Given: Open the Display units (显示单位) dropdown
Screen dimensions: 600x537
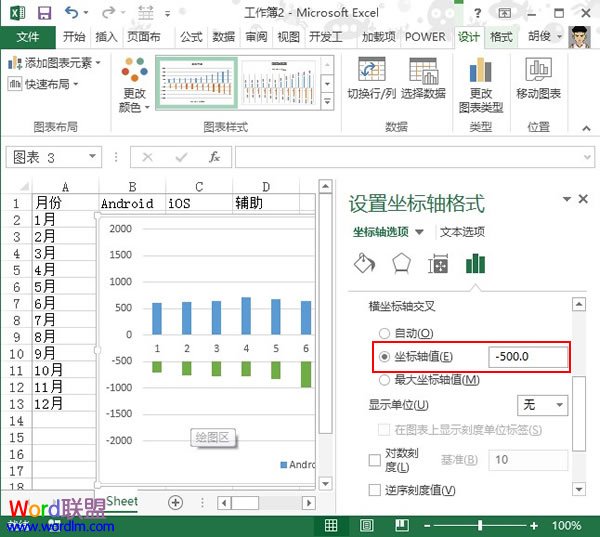Looking at the screenshot, I should (x=542, y=405).
